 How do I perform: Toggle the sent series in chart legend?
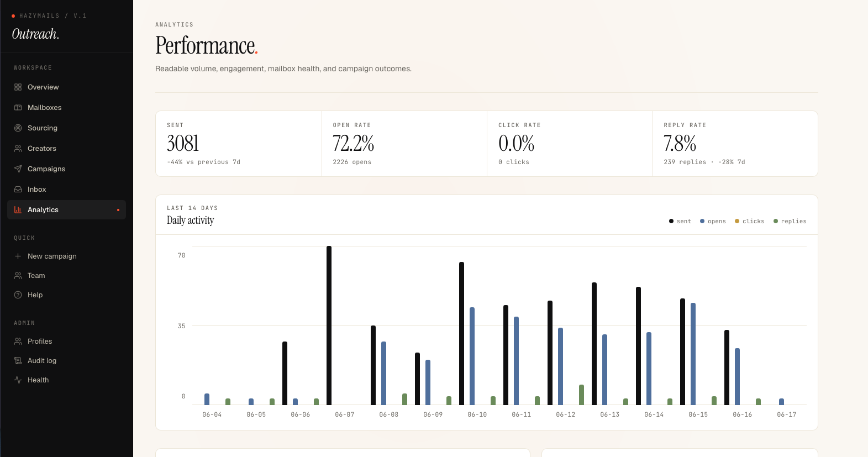[x=680, y=221]
